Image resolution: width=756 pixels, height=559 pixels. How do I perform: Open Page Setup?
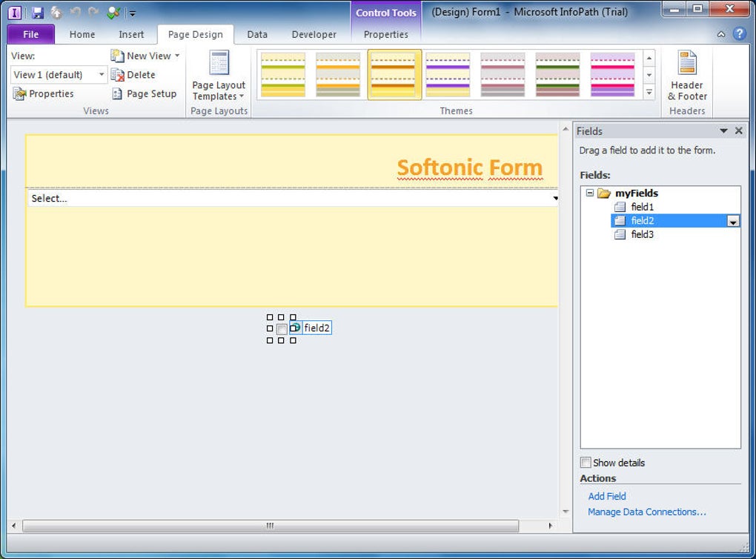(144, 93)
